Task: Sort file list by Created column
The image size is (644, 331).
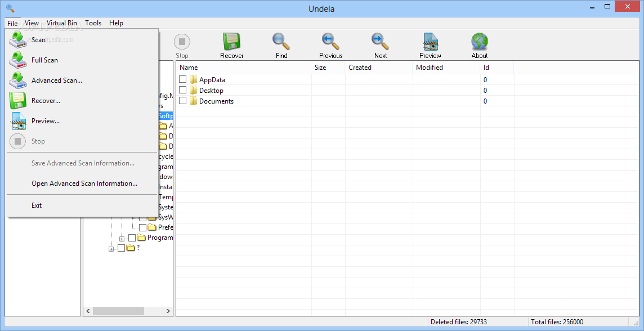Action: [379, 68]
